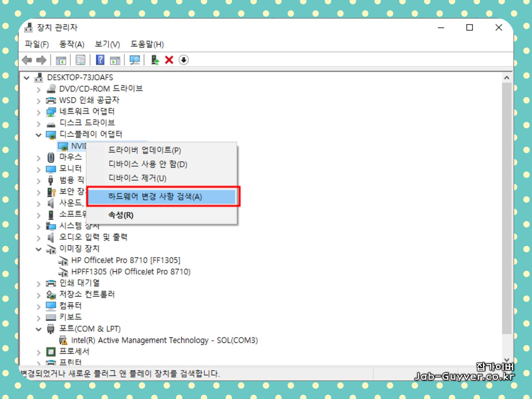Click the Back navigation arrow icon
Image resolution: width=532 pixels, height=399 pixels.
28,60
